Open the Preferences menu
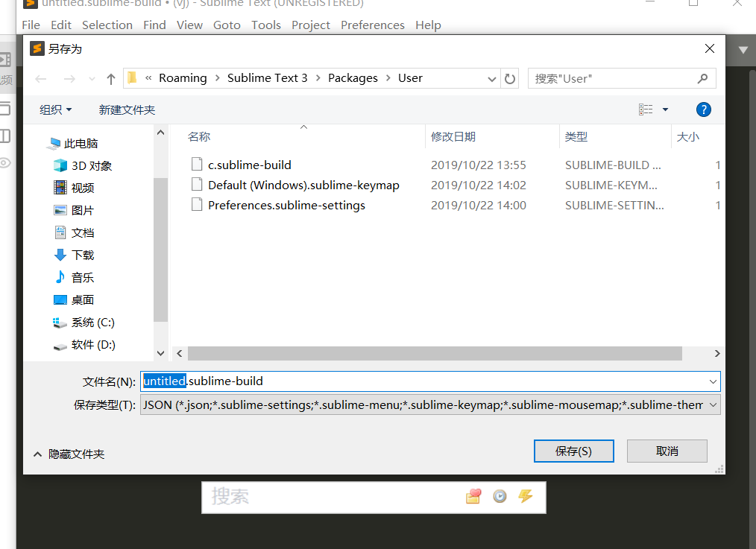756x549 pixels. pyautogui.click(x=373, y=25)
